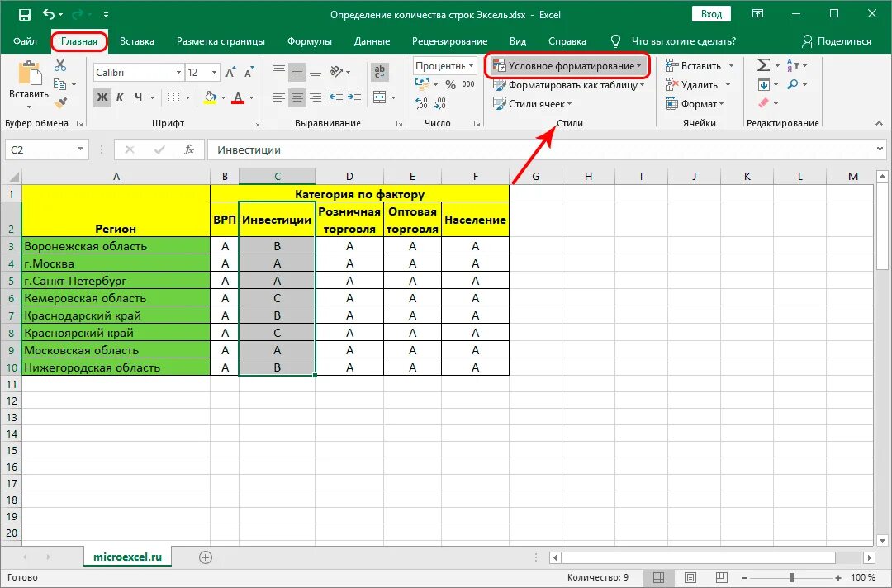Click the Cut scissors icon
892x588 pixels.
click(60, 66)
